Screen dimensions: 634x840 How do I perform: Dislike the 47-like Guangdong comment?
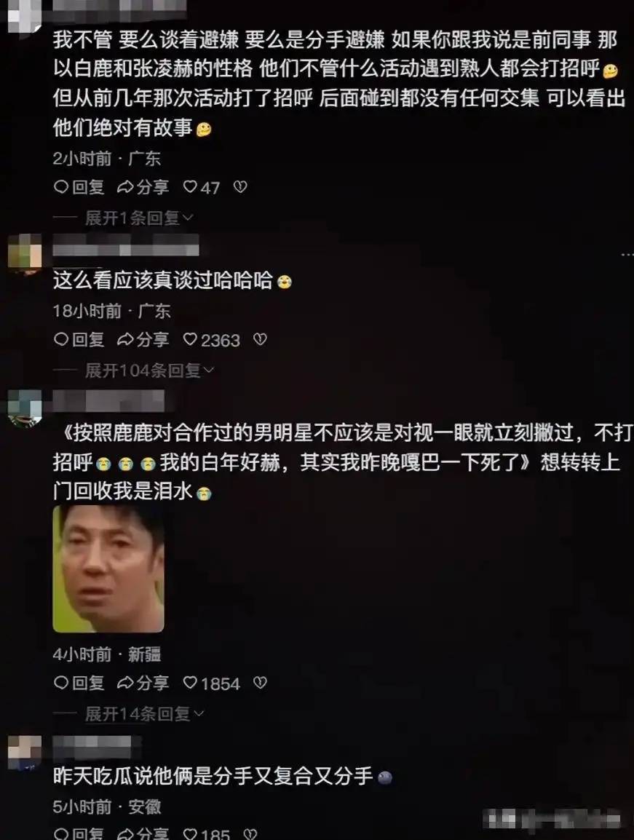point(240,187)
